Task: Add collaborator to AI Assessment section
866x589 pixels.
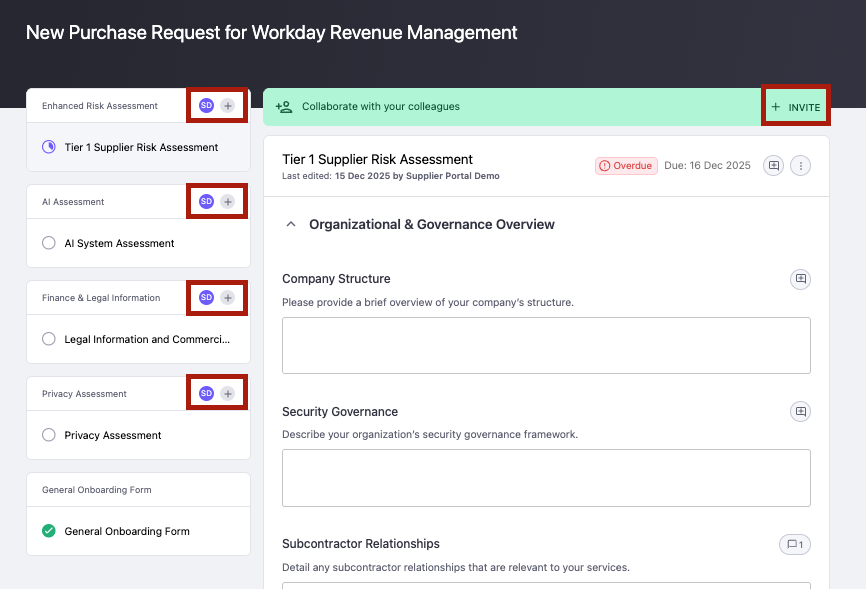Action: click(228, 202)
